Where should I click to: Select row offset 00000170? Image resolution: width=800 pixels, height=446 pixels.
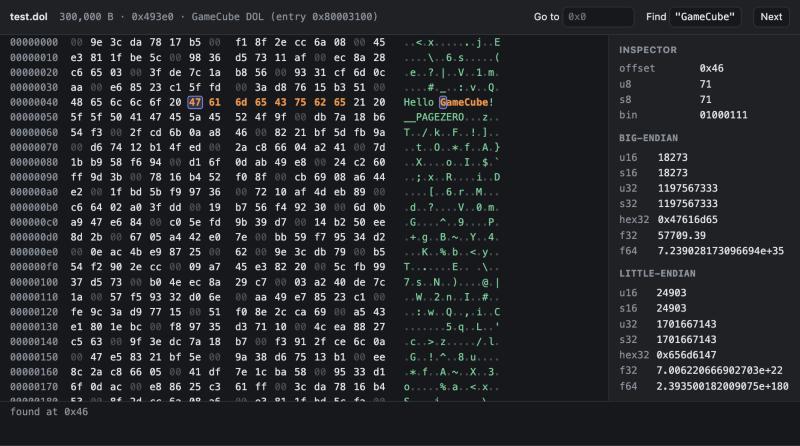pyautogui.click(x=34, y=387)
